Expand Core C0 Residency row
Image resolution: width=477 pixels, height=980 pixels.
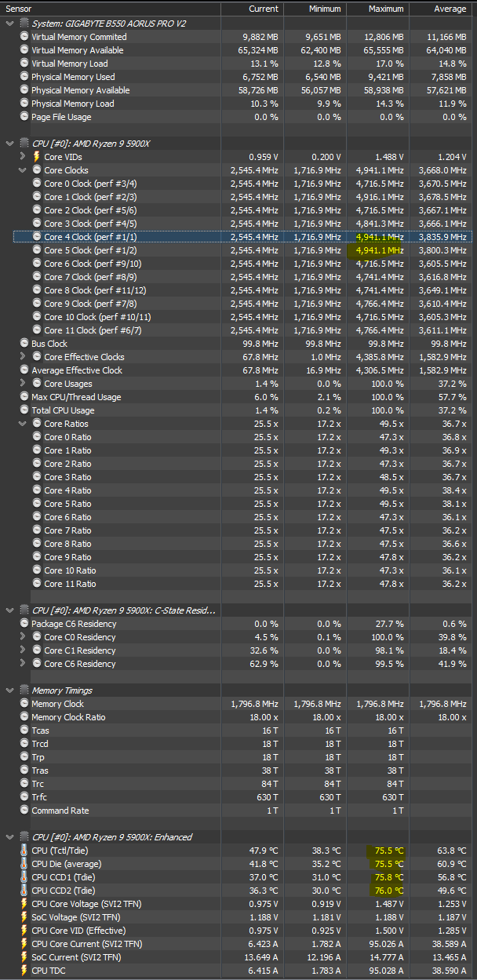coord(23,637)
